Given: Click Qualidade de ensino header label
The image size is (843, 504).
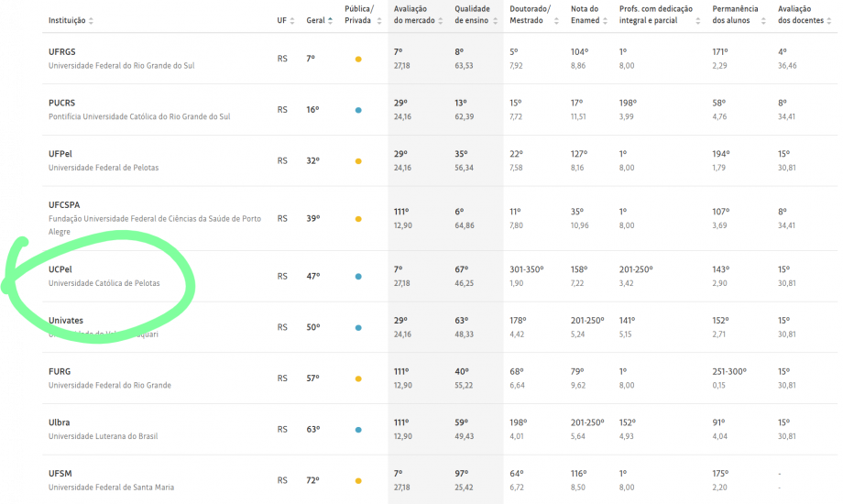Looking at the screenshot, I should click(472, 15).
